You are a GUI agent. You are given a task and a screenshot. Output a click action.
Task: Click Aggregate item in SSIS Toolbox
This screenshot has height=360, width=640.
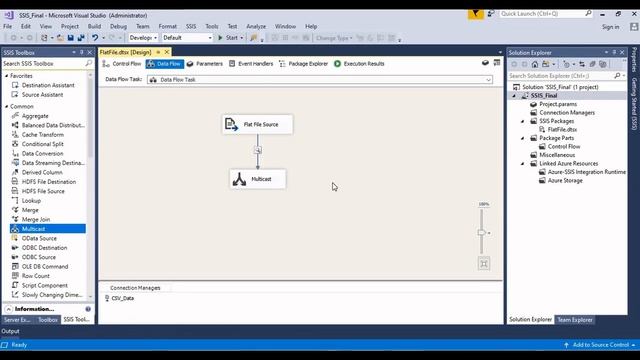click(x=35, y=116)
